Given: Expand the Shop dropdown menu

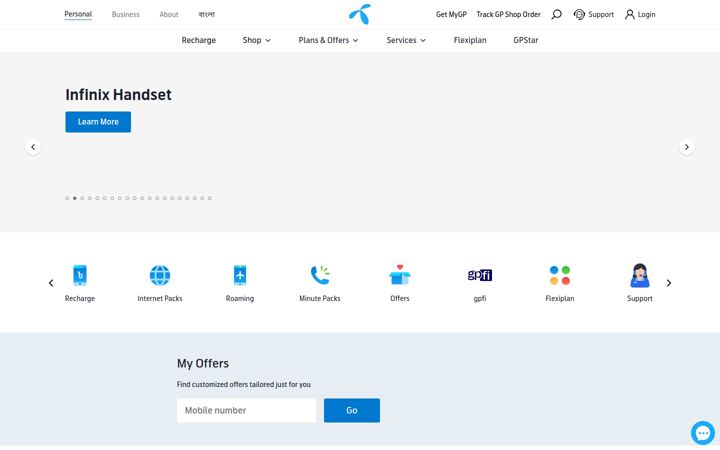Looking at the screenshot, I should (257, 40).
